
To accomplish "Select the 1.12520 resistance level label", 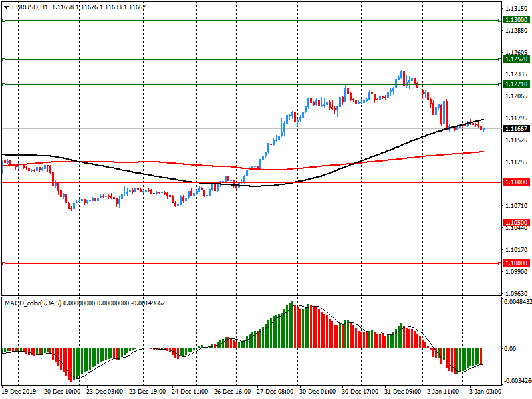I will [516, 59].
